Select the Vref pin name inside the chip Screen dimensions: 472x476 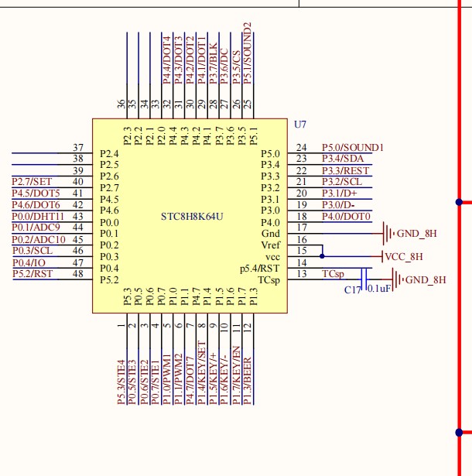[x=271, y=245]
